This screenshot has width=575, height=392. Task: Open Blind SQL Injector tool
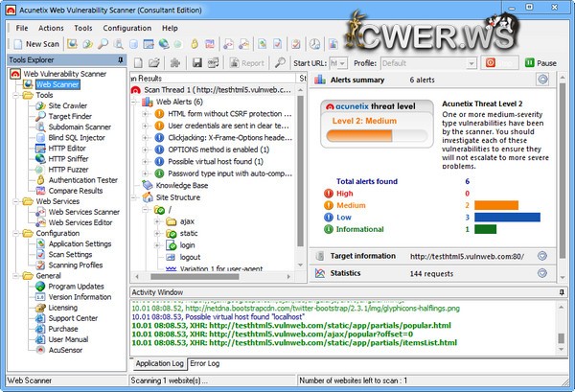[77, 137]
